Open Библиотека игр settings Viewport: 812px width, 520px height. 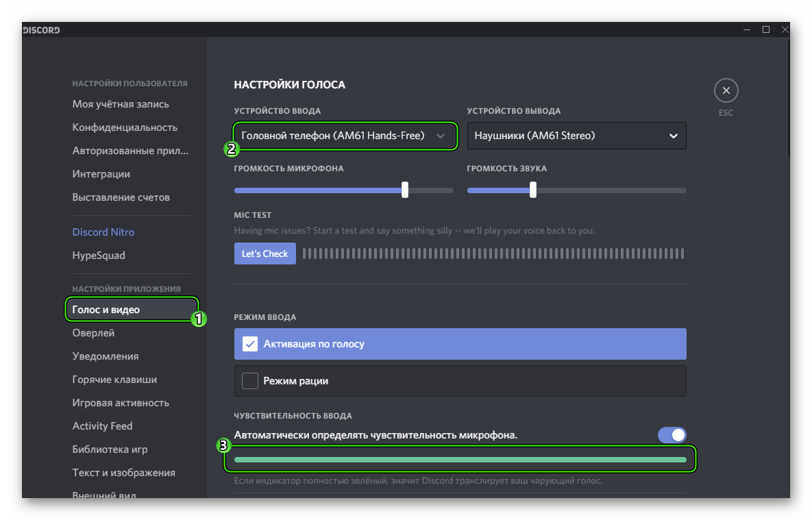(x=110, y=449)
